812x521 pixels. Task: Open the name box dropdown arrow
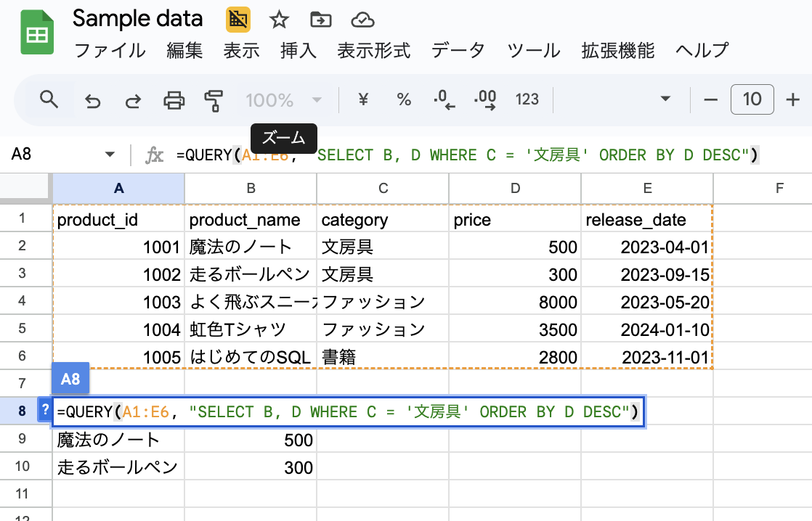[x=110, y=155]
